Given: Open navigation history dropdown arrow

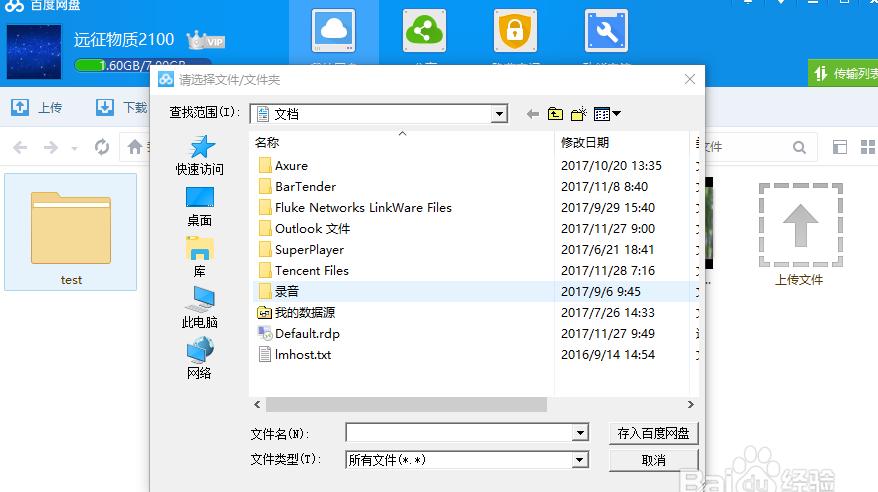Looking at the screenshot, I should (x=74, y=148).
